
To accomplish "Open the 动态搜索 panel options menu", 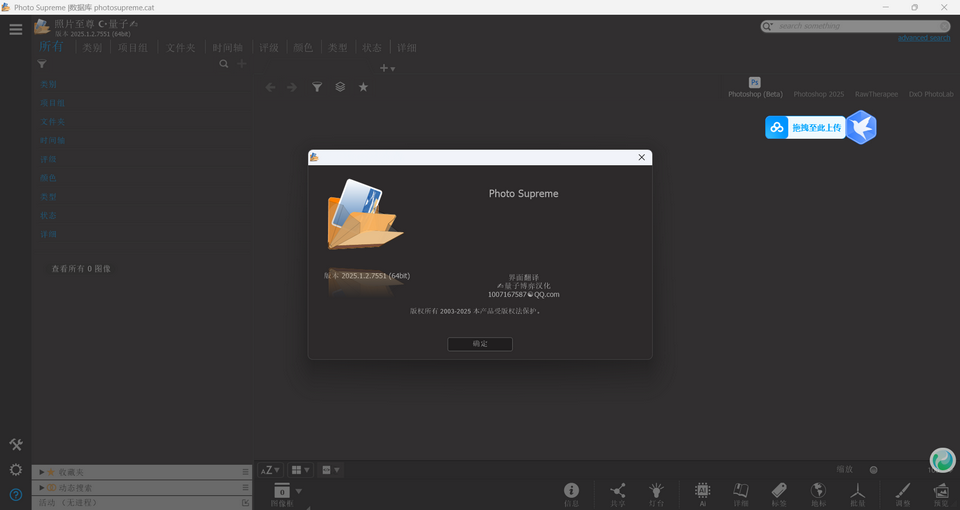I will [x=246, y=488].
